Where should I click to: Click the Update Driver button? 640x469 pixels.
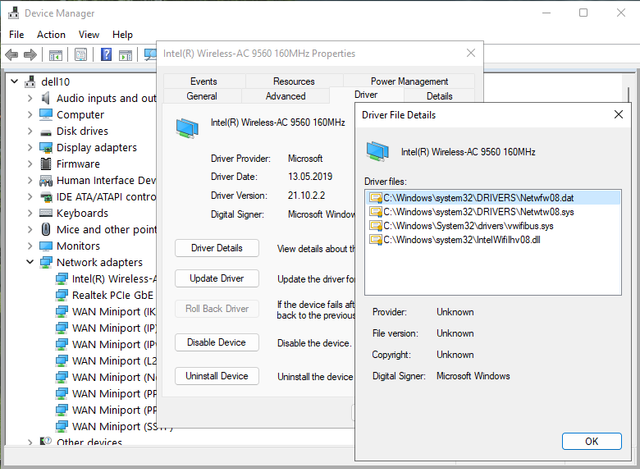217,278
